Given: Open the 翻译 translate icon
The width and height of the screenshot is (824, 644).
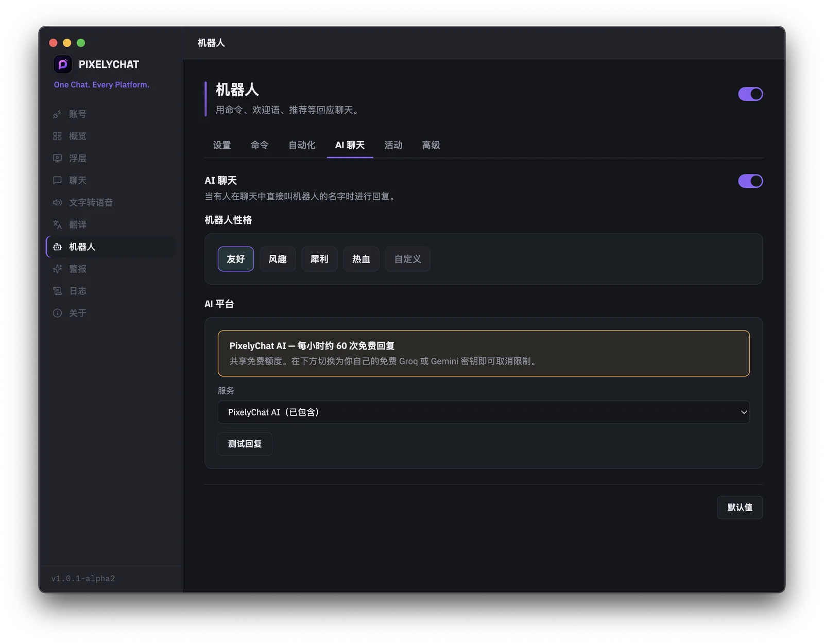Looking at the screenshot, I should tap(57, 225).
